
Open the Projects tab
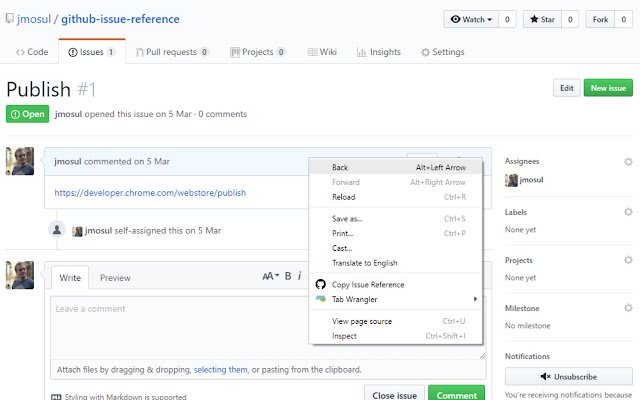pos(258,52)
